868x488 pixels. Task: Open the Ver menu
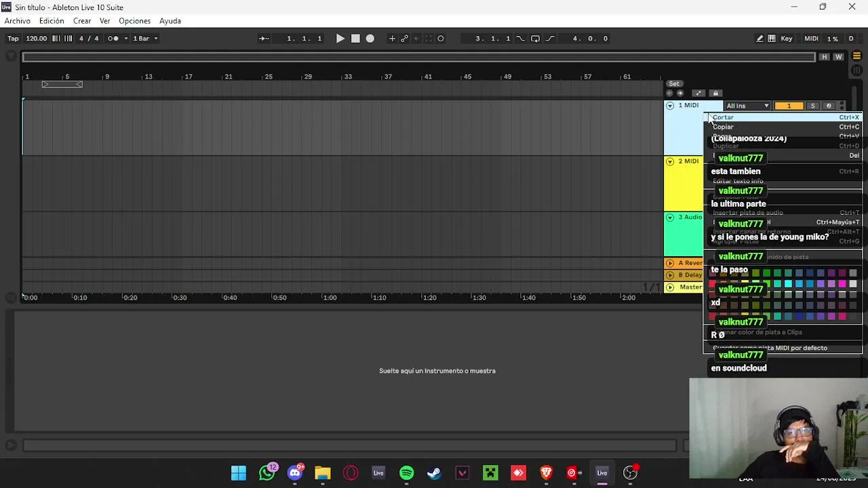pos(104,21)
